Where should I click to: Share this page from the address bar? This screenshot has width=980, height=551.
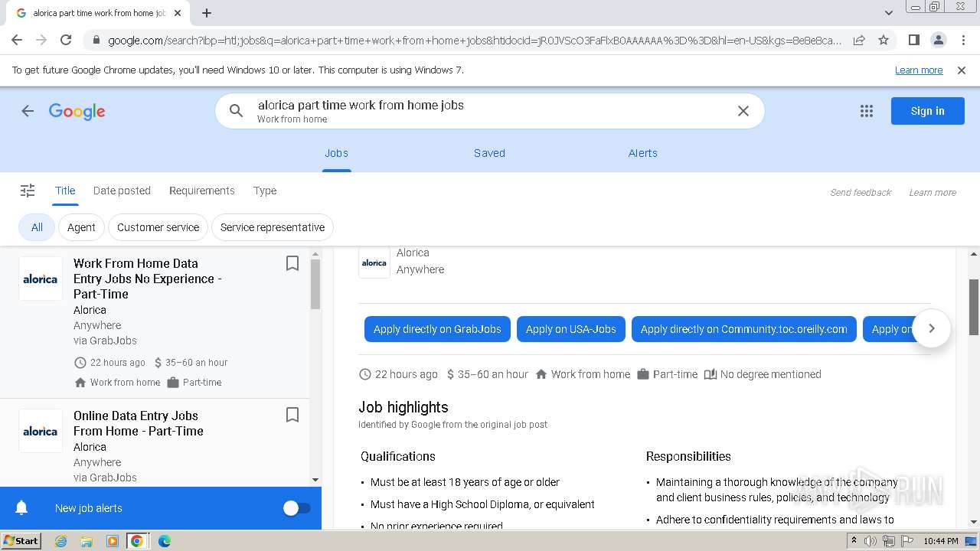click(x=859, y=40)
